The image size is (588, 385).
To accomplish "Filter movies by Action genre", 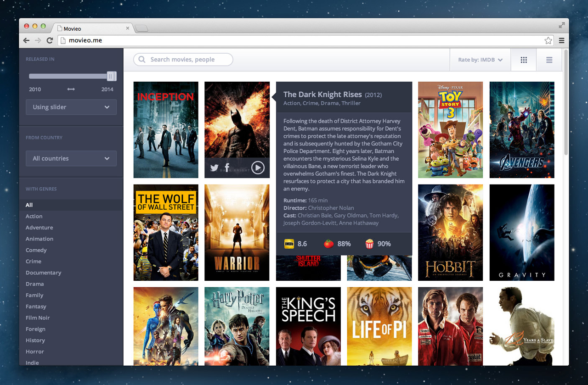I will pyautogui.click(x=34, y=216).
